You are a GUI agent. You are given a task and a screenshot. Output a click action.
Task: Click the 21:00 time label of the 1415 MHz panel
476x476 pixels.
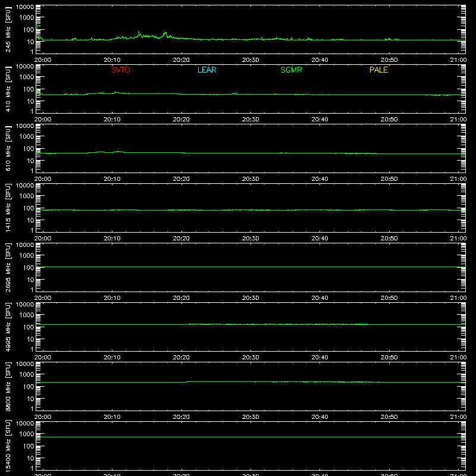[458, 239]
